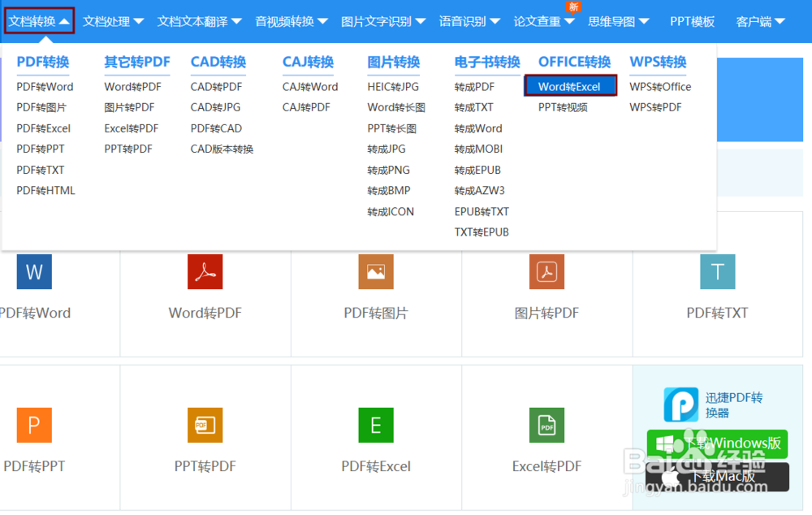Open the CAD版本转换 link
Screen dimensions: 812x515
tap(222, 149)
